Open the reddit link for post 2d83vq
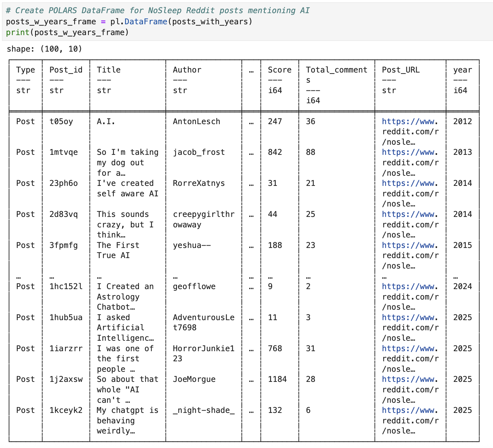This screenshot has width=493, height=448. (x=409, y=215)
